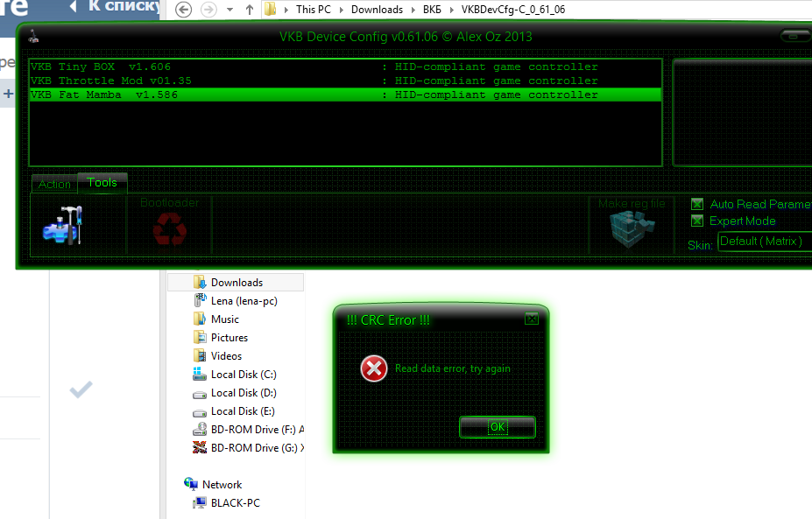The height and width of the screenshot is (519, 812).
Task: Click the red error icon in CRC dialog
Action: [374, 368]
